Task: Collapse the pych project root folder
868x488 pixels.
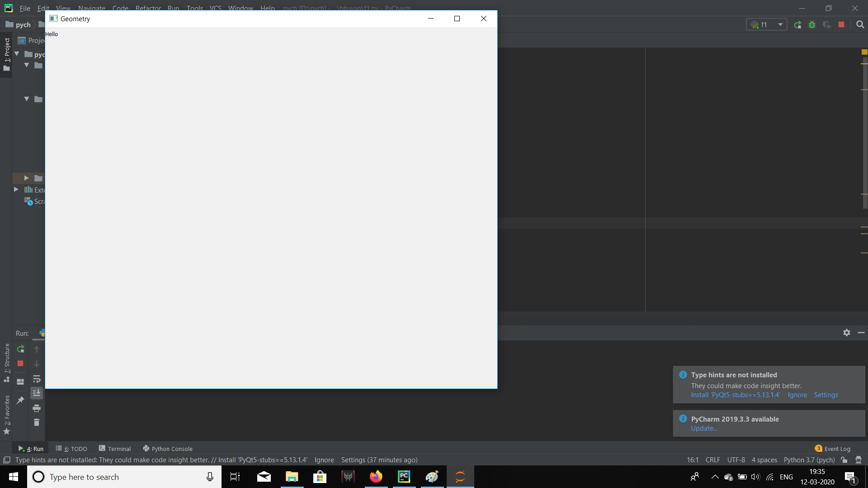Action: point(17,54)
